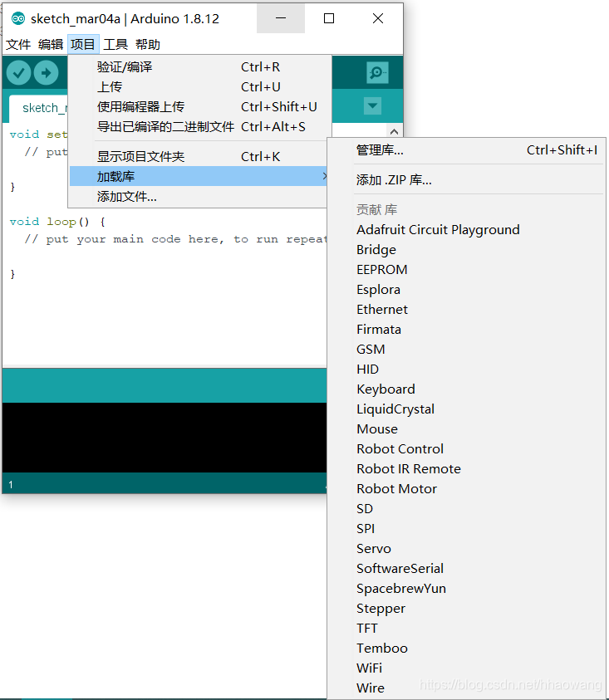Open the 工具 menu

tap(115, 45)
